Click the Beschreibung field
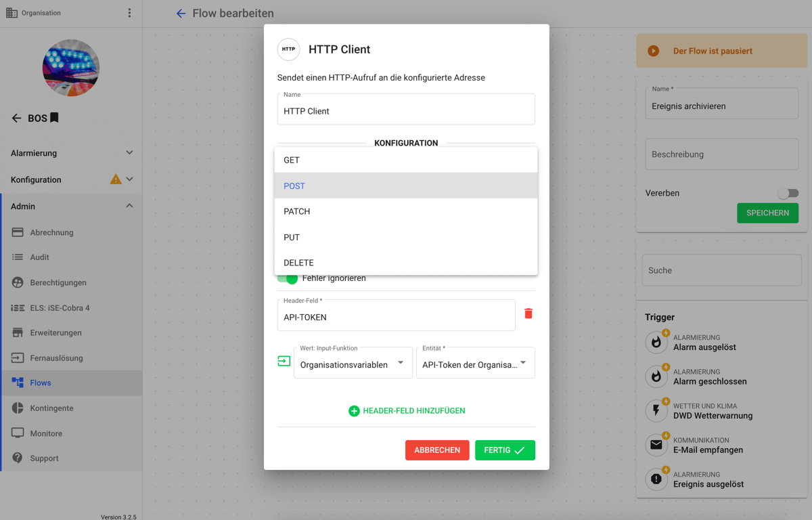812x520 pixels. click(x=721, y=154)
